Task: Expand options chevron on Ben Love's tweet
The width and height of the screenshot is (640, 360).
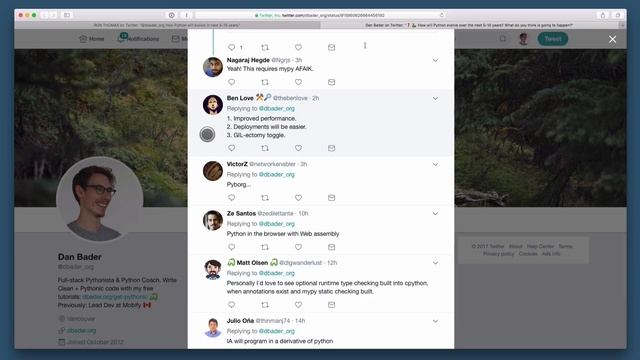Action: pyautogui.click(x=435, y=98)
